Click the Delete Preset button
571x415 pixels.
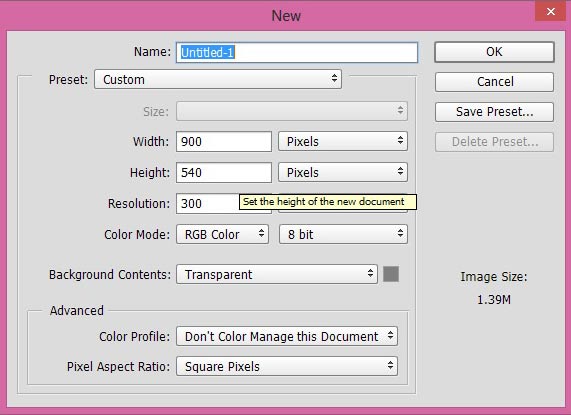click(x=494, y=142)
